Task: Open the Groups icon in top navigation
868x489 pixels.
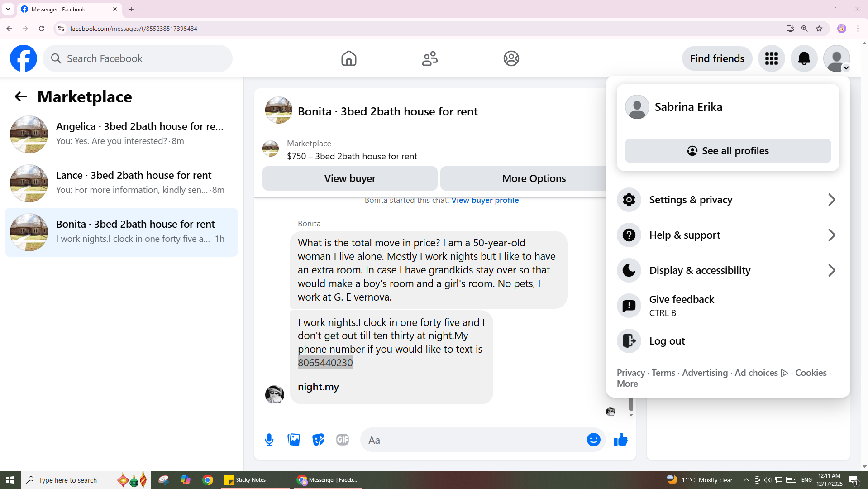Action: click(511, 58)
